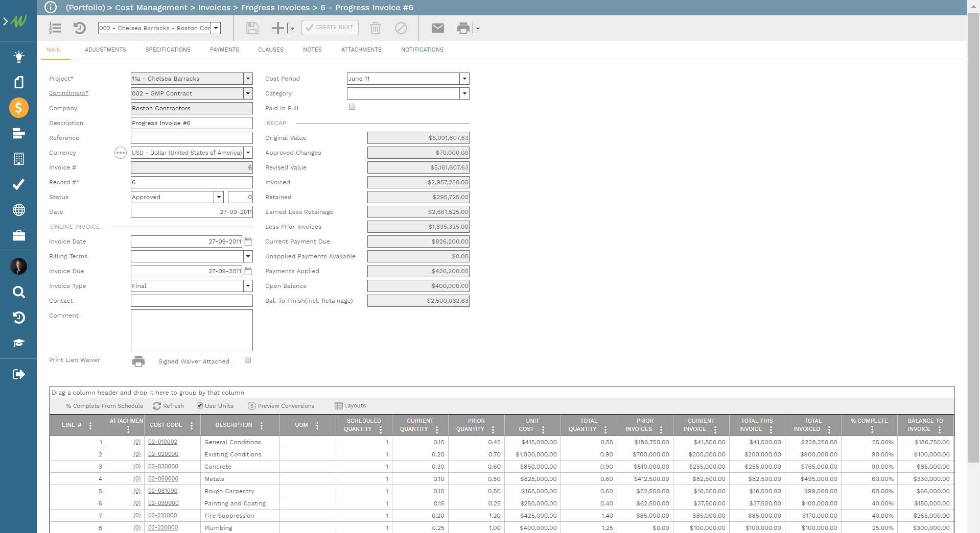Viewport: 980px width, 533px height.
Task: Toggle the Use Units checkbox
Action: 199,405
